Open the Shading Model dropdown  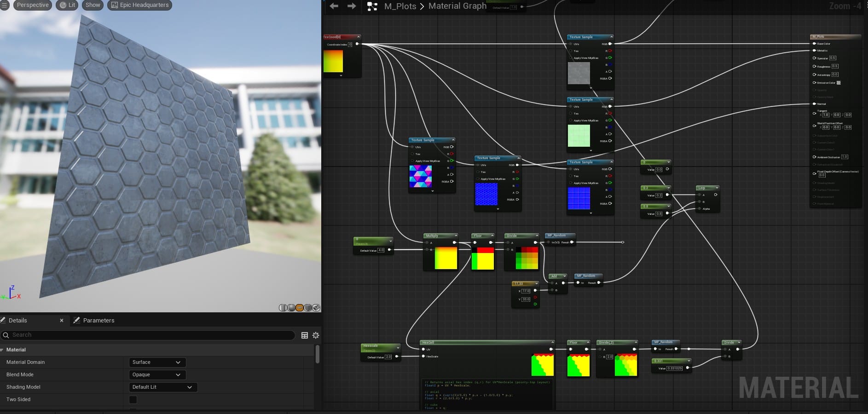pyautogui.click(x=163, y=387)
